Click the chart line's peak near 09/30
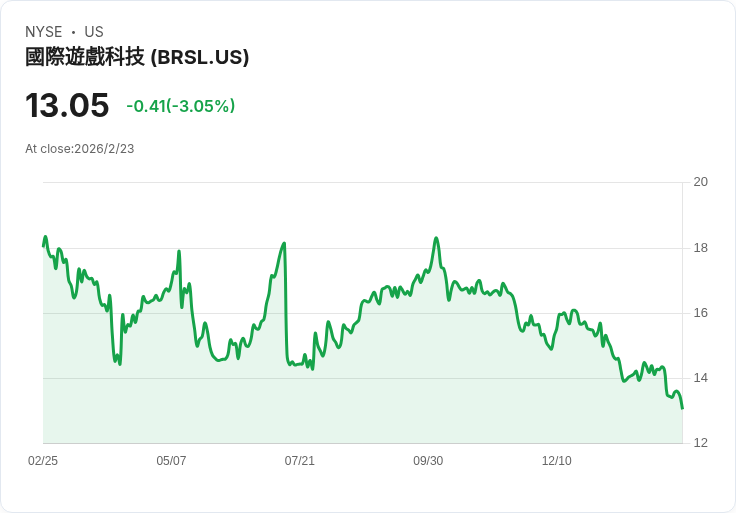 click(436, 238)
